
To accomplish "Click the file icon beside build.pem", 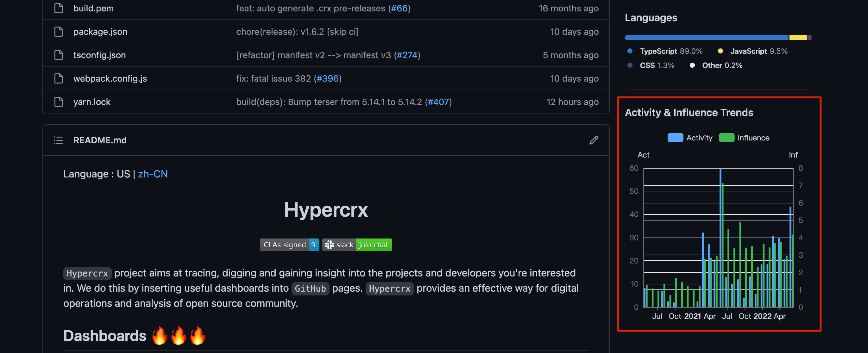I will (59, 8).
